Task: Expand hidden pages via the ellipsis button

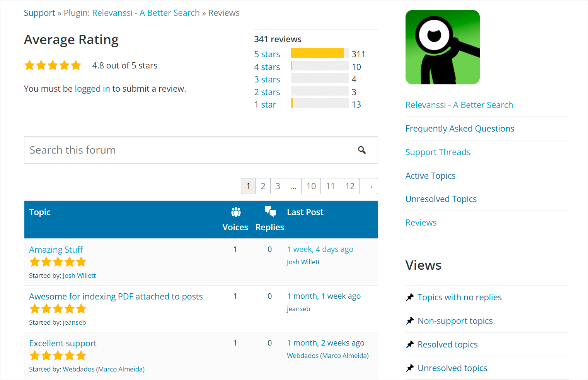Action: click(293, 186)
